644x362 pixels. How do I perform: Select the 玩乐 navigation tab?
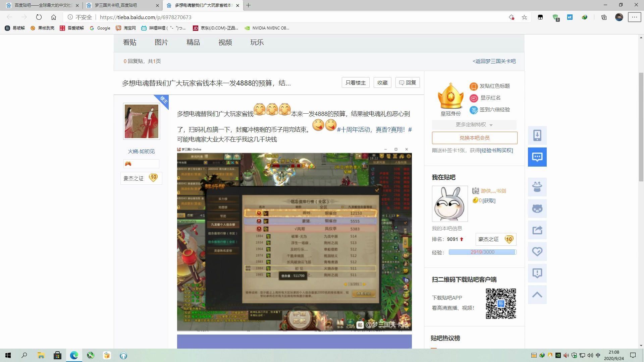257,43
